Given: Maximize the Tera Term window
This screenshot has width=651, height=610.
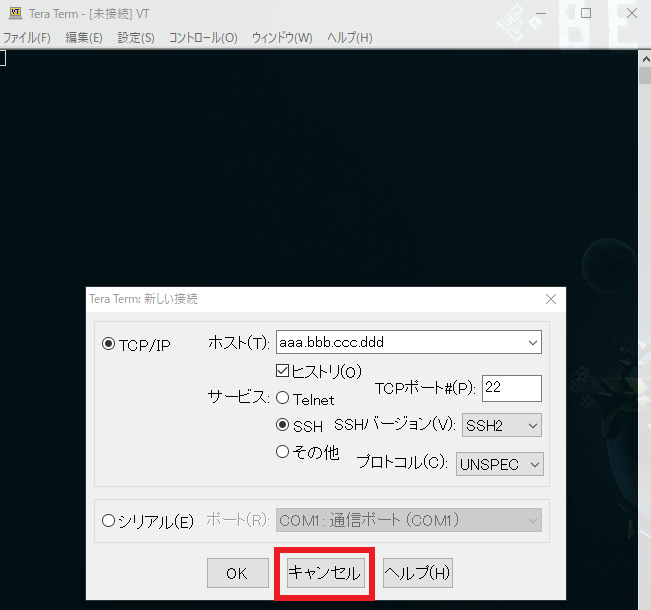Looking at the screenshot, I should [586, 14].
